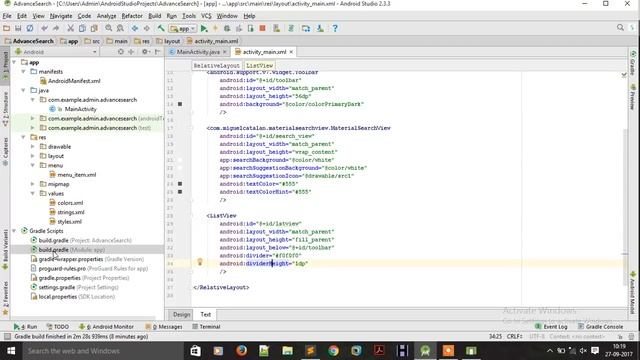Click the Copy icon in toolbar
640x360 pixels.
[82, 28]
